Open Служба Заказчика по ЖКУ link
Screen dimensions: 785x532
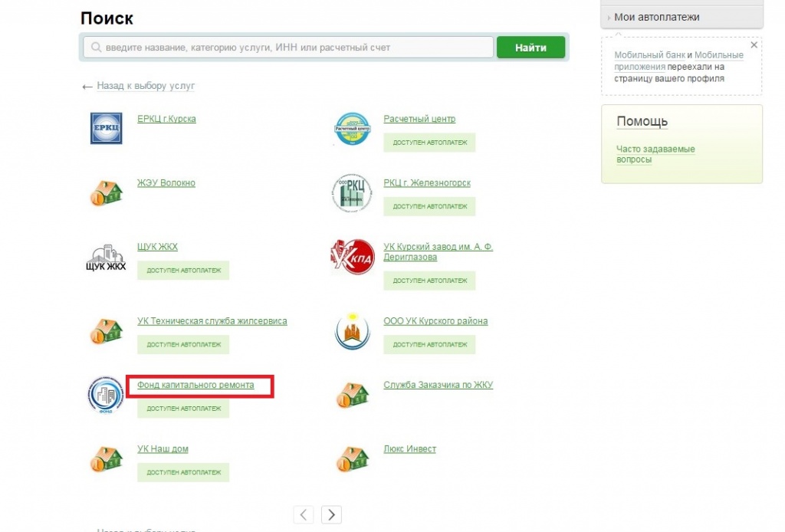click(x=438, y=385)
